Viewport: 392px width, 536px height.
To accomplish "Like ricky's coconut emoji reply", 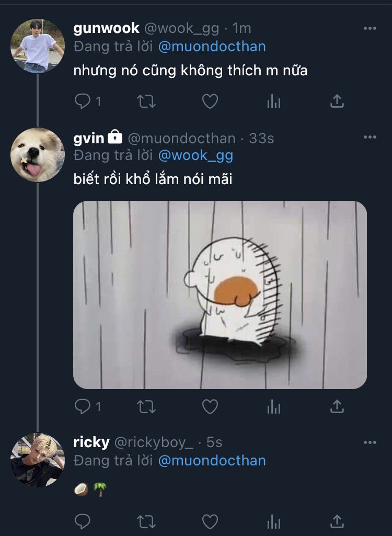I will click(210, 522).
